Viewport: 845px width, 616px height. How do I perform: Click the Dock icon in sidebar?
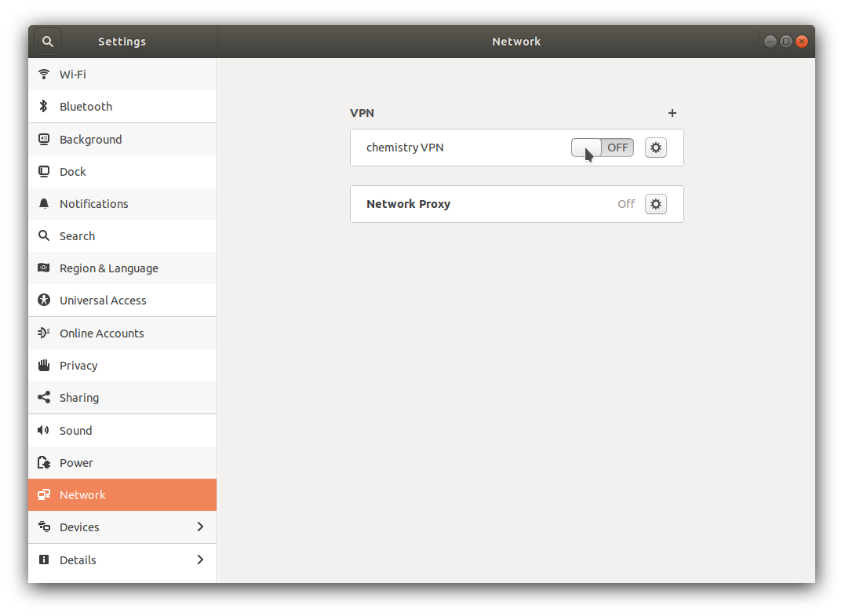pyautogui.click(x=44, y=171)
